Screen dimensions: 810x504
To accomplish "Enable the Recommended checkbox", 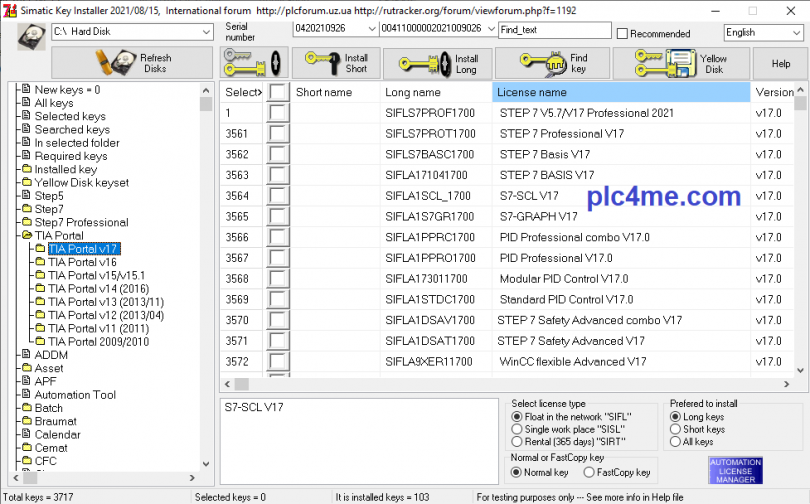I will pyautogui.click(x=623, y=33).
